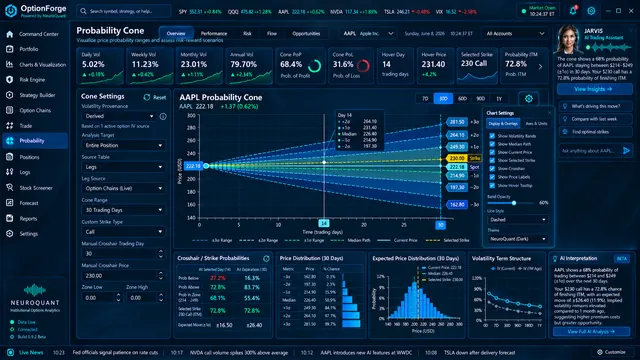
Task: Click View Full AI Analysis button
Action: click(x=591, y=331)
